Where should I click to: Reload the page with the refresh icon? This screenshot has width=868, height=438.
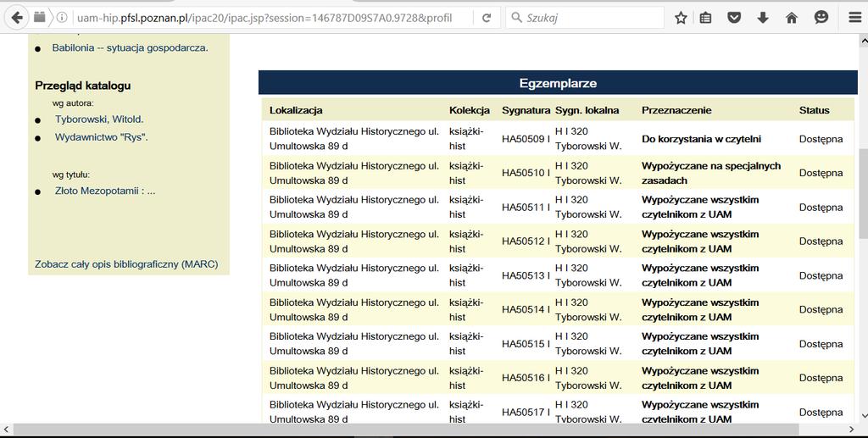coord(487,18)
